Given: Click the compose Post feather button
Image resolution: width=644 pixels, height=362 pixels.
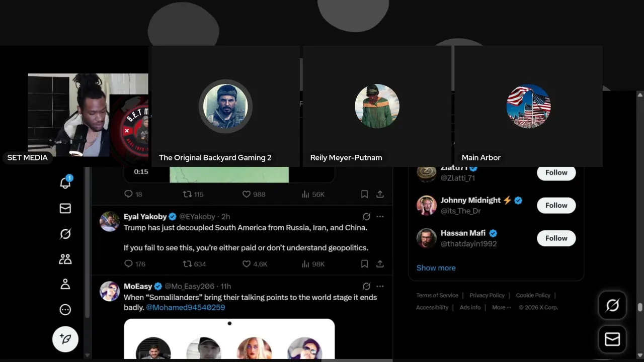Looking at the screenshot, I should point(65,338).
